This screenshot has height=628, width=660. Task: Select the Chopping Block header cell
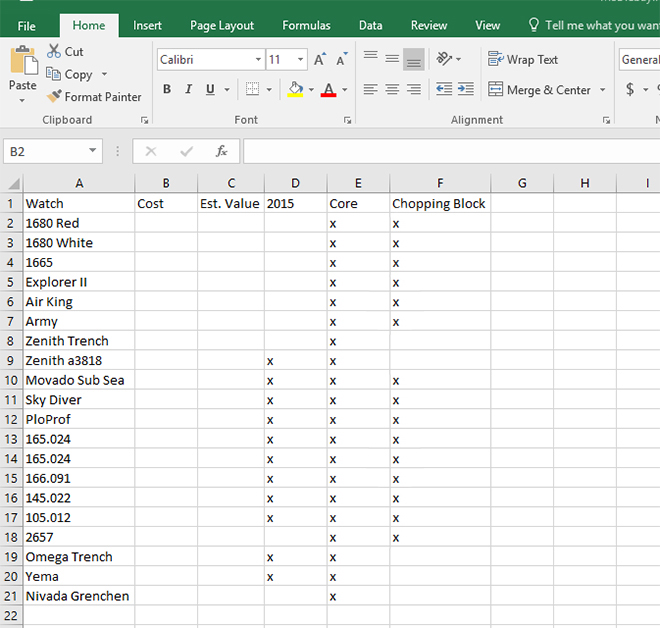click(439, 203)
